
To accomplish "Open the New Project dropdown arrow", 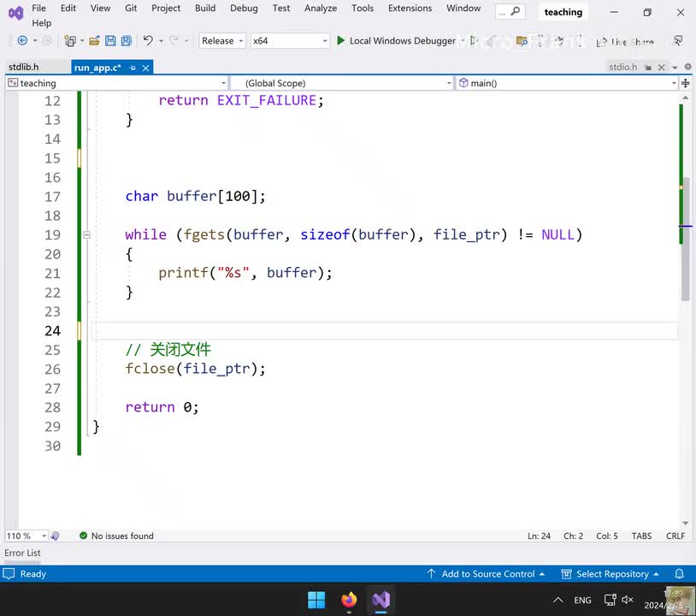I will click(82, 41).
